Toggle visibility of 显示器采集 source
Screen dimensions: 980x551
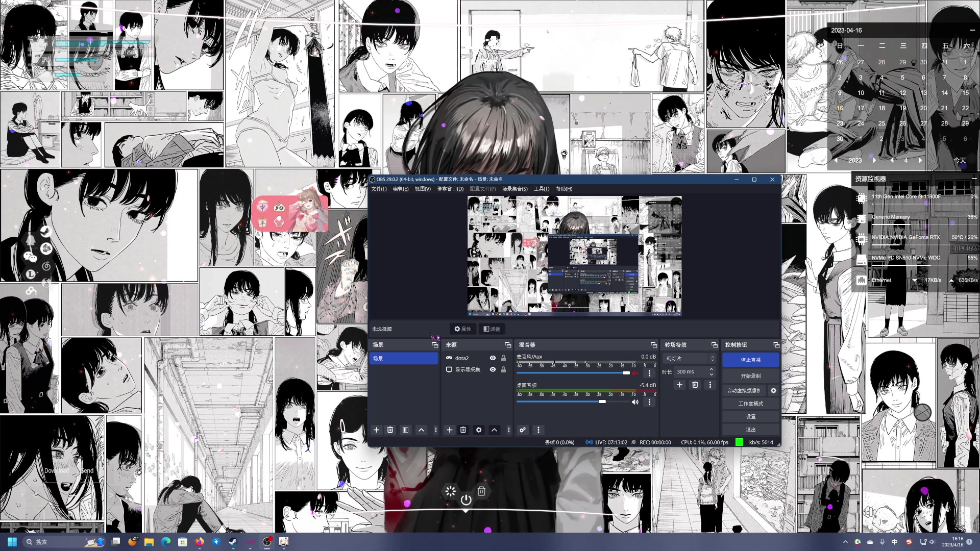click(493, 369)
